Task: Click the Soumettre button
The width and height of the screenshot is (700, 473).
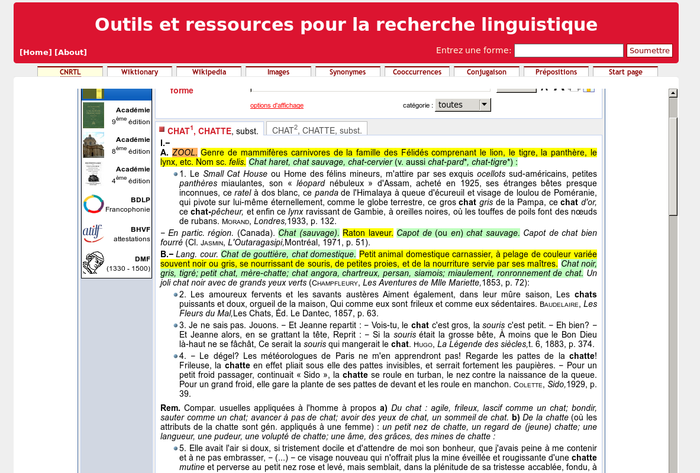Action: (650, 50)
